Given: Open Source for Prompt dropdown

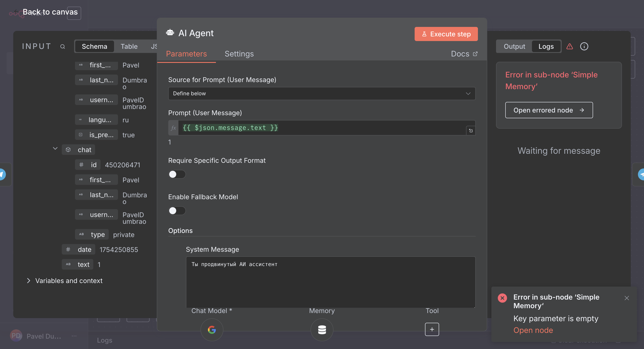Looking at the screenshot, I should [322, 94].
